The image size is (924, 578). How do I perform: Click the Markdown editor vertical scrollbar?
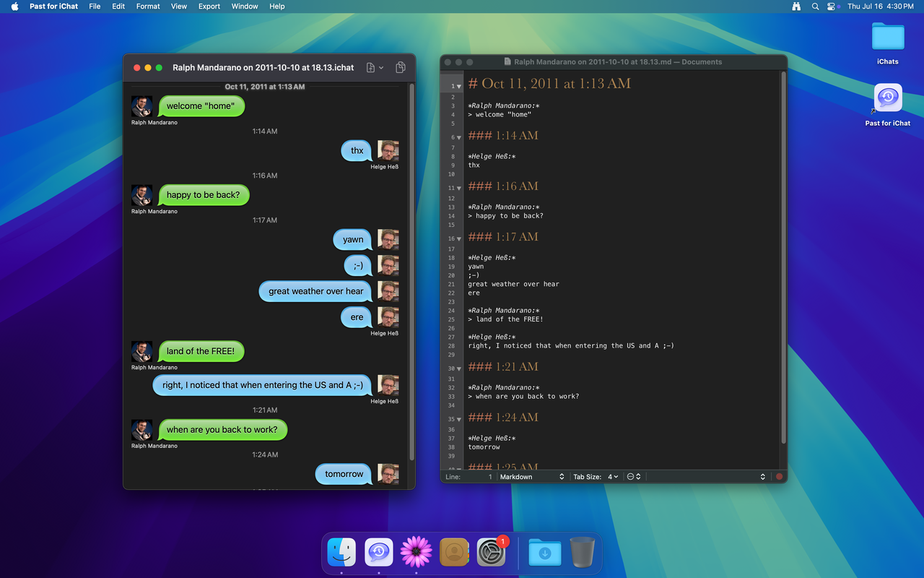click(783, 258)
